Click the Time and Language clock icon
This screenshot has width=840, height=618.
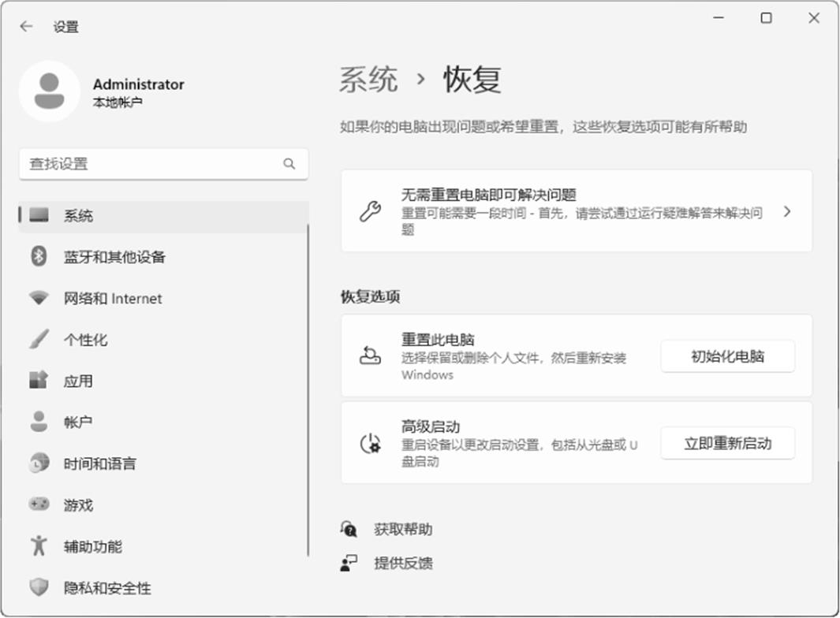coord(39,463)
